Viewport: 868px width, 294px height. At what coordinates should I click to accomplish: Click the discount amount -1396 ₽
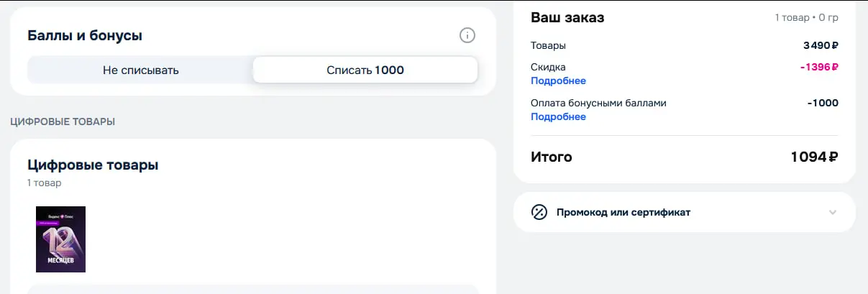[819, 67]
